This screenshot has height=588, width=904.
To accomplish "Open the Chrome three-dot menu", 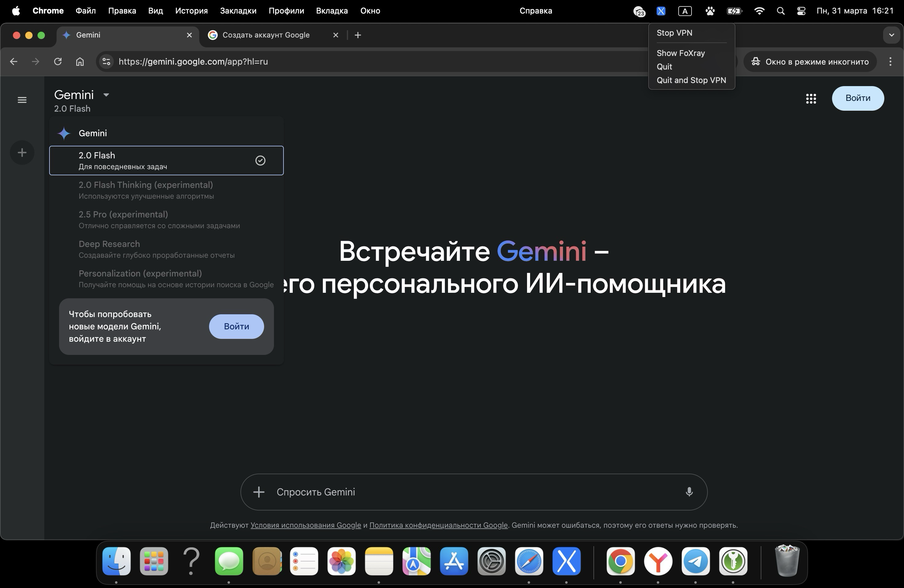I will (x=890, y=62).
